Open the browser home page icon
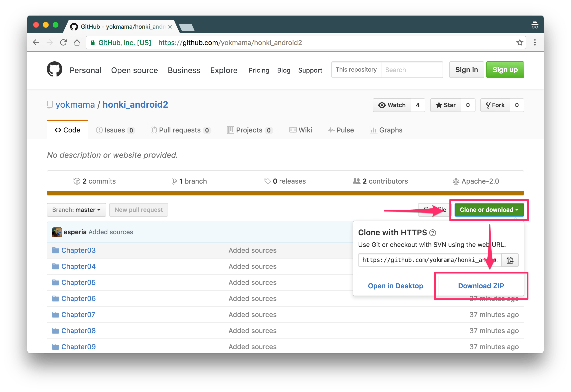571x392 pixels. click(x=77, y=43)
